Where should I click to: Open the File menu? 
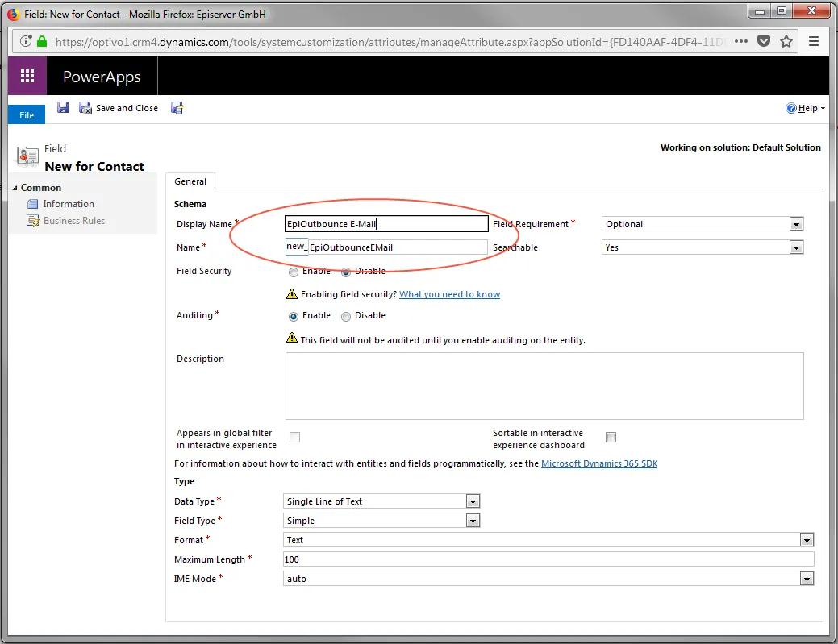(27, 114)
